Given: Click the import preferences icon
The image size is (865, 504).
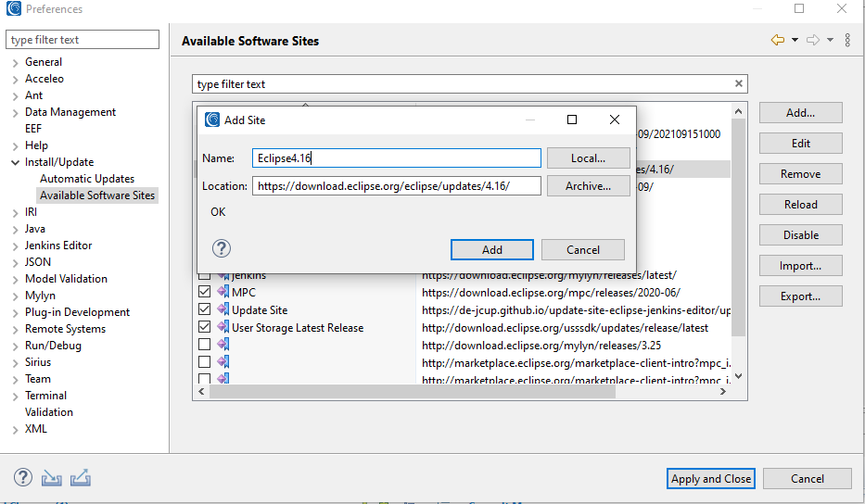Looking at the screenshot, I should pos(51,477).
